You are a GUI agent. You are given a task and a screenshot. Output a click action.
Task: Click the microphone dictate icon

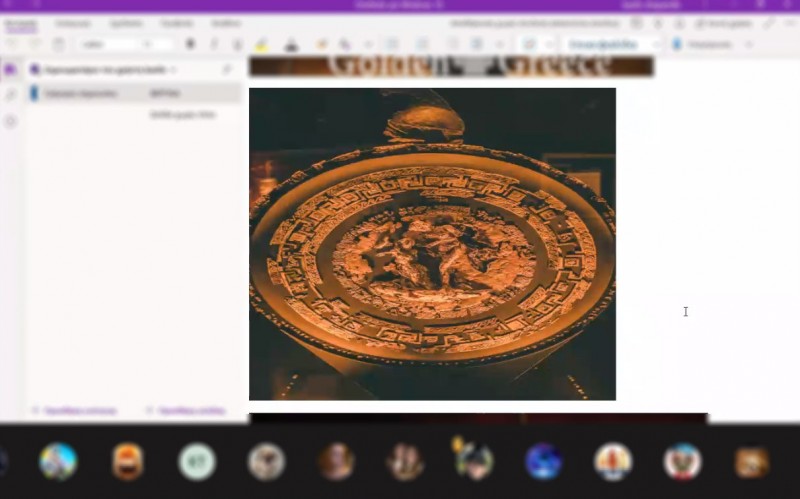(x=678, y=44)
